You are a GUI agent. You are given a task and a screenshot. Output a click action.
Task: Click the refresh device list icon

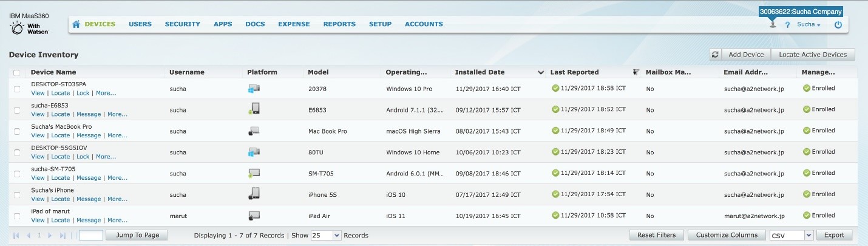click(716, 55)
